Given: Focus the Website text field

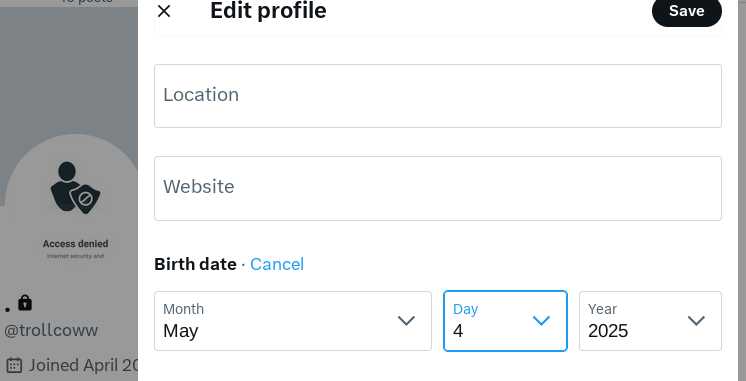Looking at the screenshot, I should [x=438, y=188].
